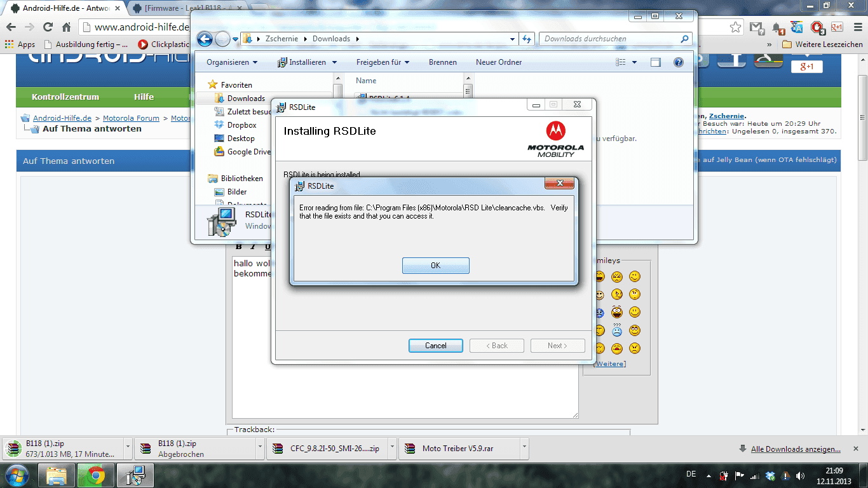868x488 pixels.
Task: Open the Organisieren menu in Explorer
Action: tap(232, 62)
